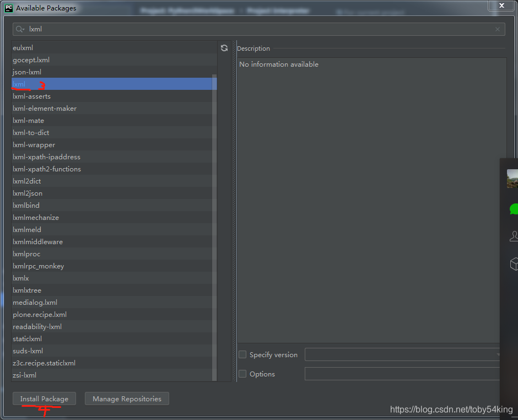
Task: Select the lxml-to-dict package
Action: [114, 132]
